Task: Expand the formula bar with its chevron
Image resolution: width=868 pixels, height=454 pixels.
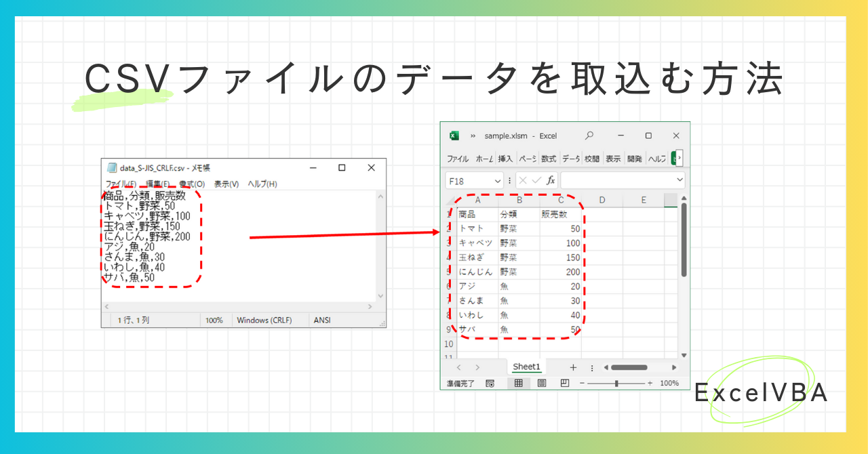Action: pyautogui.click(x=680, y=180)
